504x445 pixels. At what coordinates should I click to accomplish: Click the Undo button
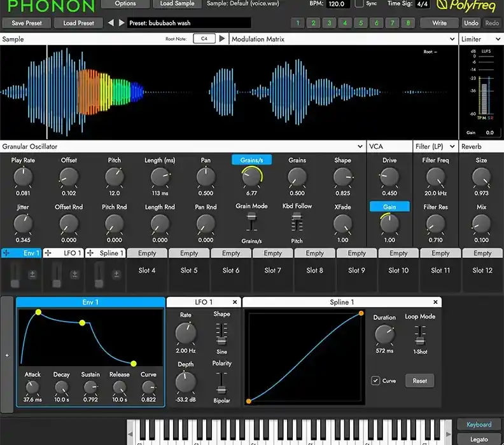tap(471, 23)
